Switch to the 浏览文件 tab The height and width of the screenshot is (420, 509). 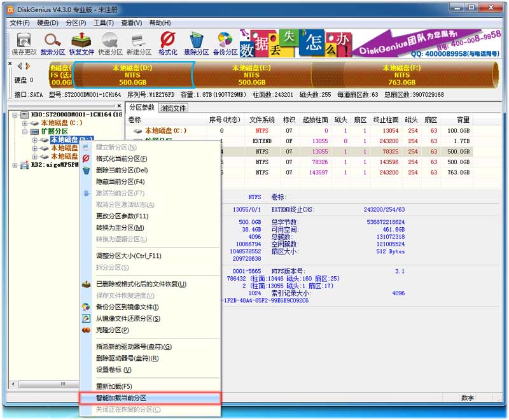tap(172, 108)
